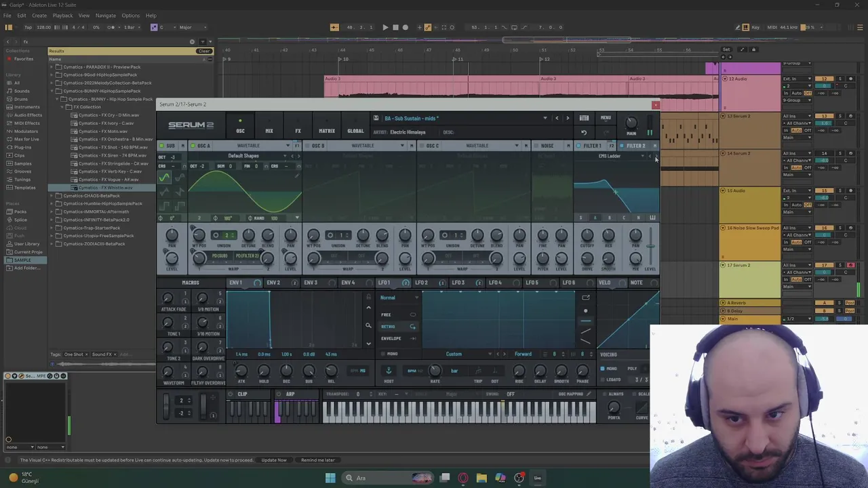Start playback with the transport play button
The width and height of the screenshot is (868, 488).
click(x=384, y=27)
